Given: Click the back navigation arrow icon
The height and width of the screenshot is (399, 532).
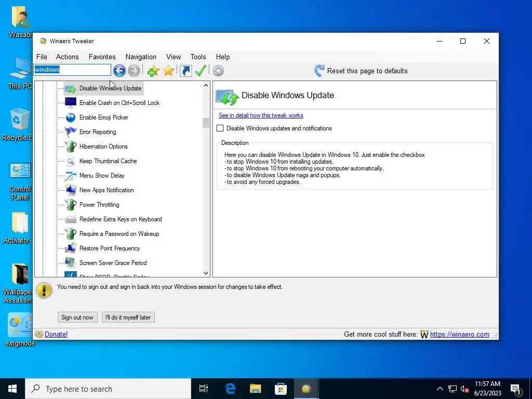Looking at the screenshot, I should [x=119, y=71].
